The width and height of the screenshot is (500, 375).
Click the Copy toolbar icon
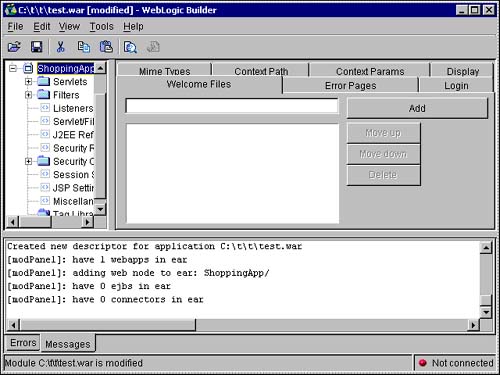[x=83, y=47]
